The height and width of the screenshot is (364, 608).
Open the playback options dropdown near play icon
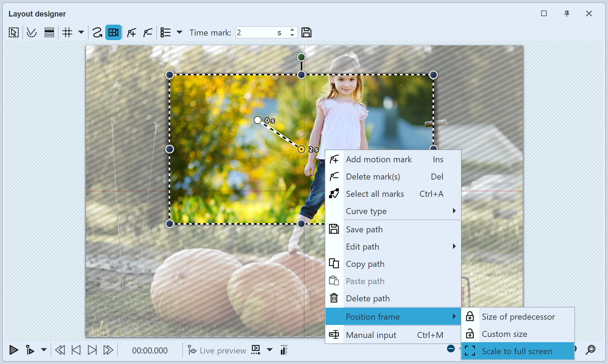(x=44, y=350)
